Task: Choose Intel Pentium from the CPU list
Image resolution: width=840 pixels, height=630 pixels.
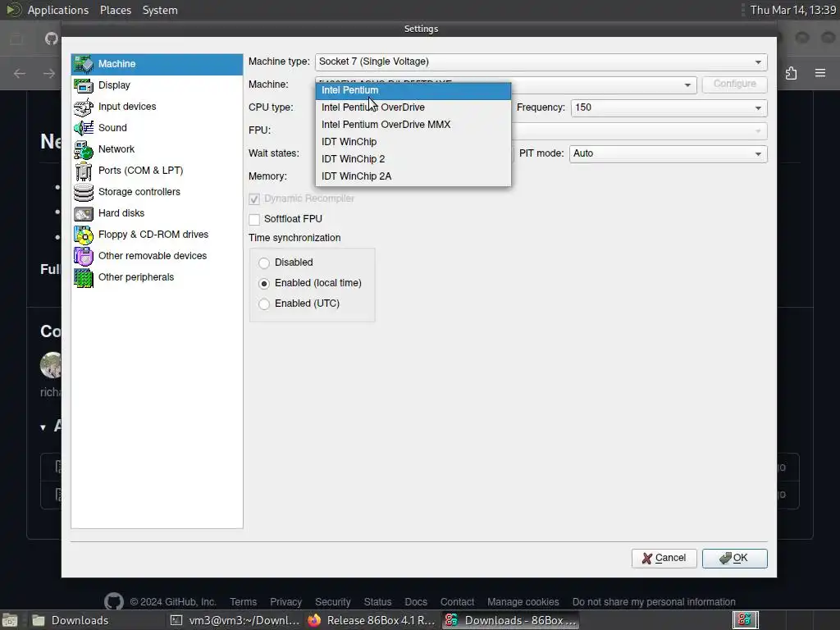Action: click(x=413, y=90)
